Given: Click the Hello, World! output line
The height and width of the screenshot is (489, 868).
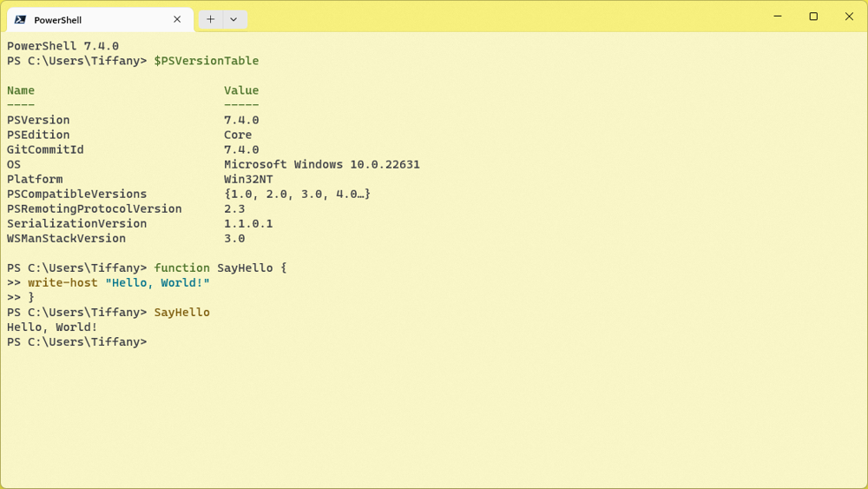Looking at the screenshot, I should coord(52,327).
